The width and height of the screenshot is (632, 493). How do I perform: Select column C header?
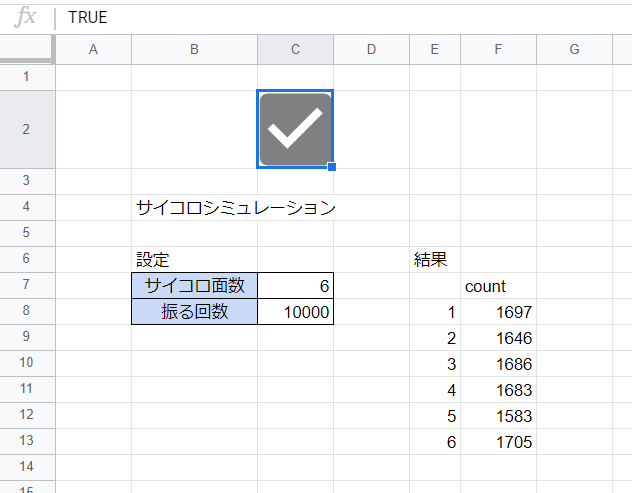[295, 50]
